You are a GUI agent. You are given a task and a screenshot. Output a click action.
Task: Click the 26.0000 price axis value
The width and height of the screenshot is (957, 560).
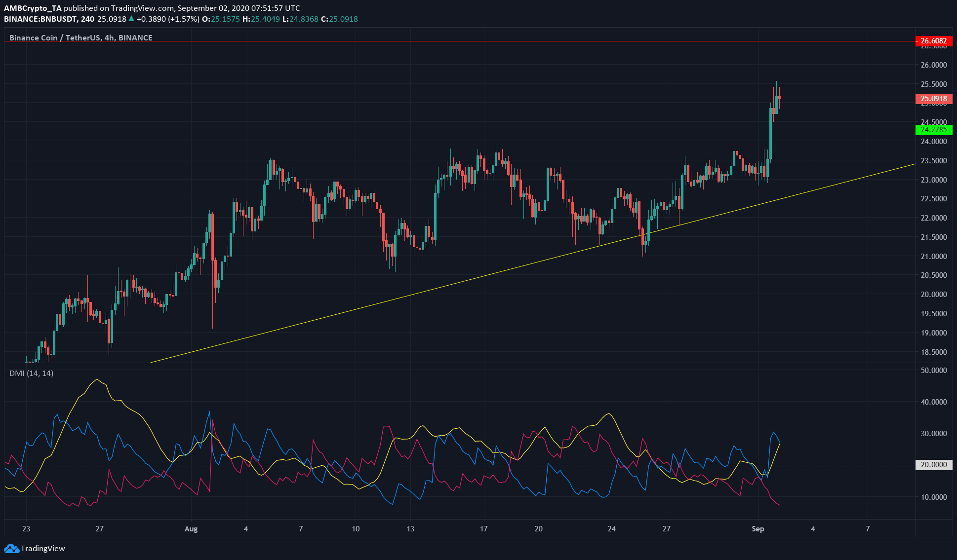pos(934,65)
